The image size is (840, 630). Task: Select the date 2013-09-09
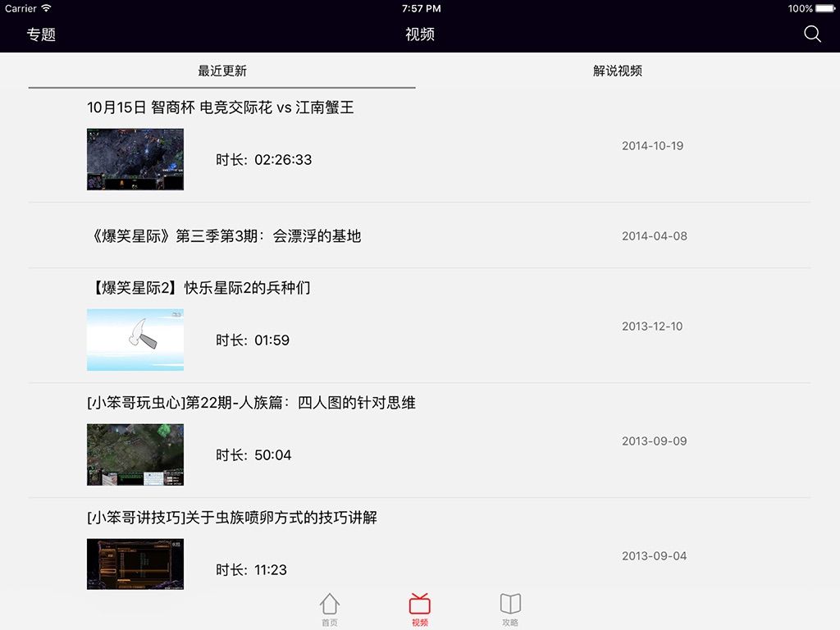654,441
